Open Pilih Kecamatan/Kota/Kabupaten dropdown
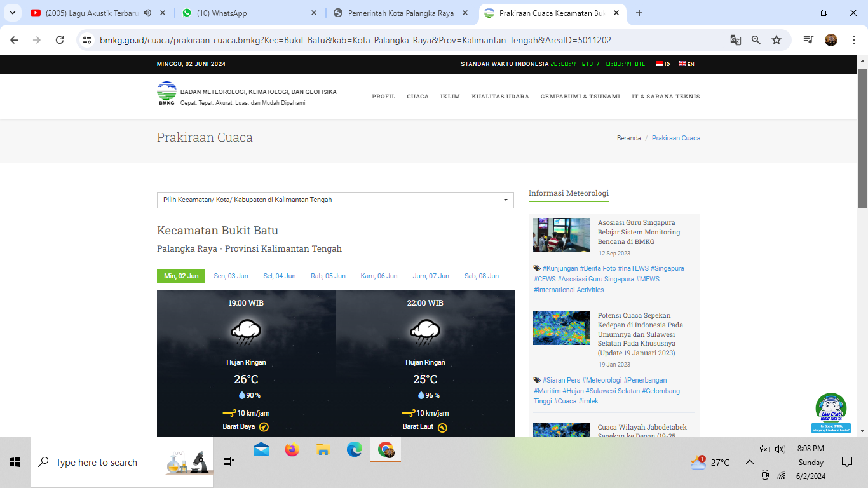This screenshot has height=488, width=868. (x=336, y=200)
